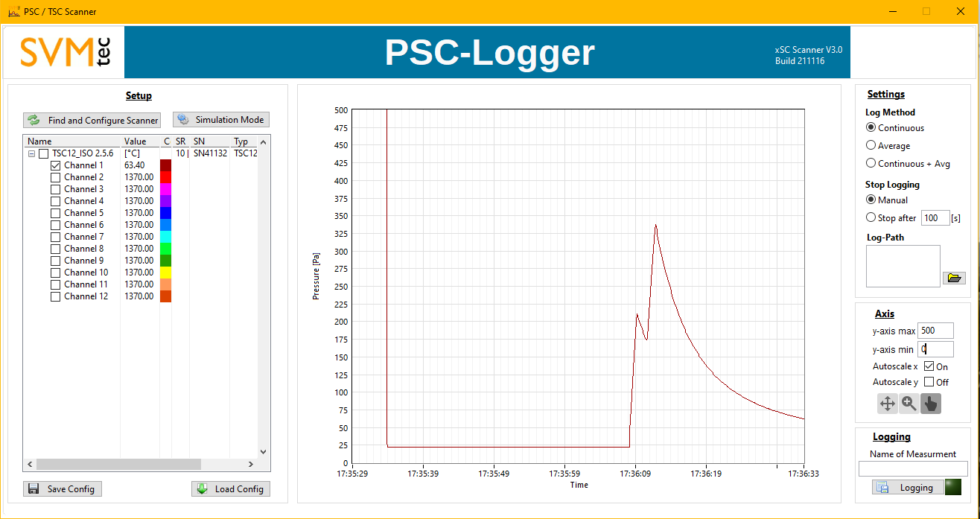This screenshot has width=980, height=519.
Task: Click the Channel 12 orange-red color swatch
Action: tap(166, 296)
